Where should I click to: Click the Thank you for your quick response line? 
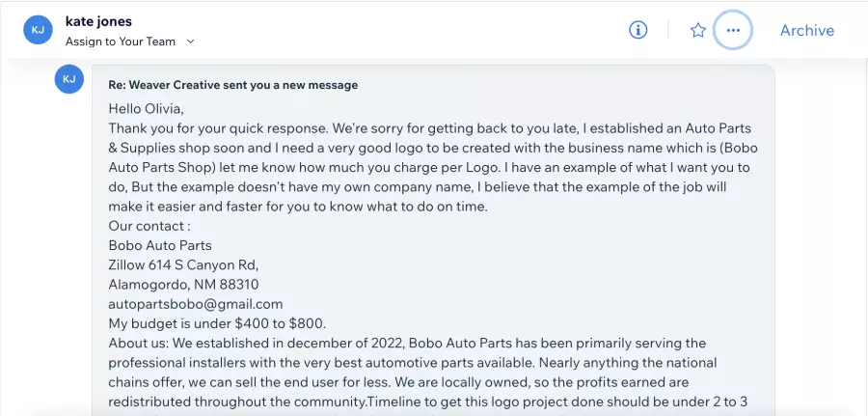[x=219, y=128]
